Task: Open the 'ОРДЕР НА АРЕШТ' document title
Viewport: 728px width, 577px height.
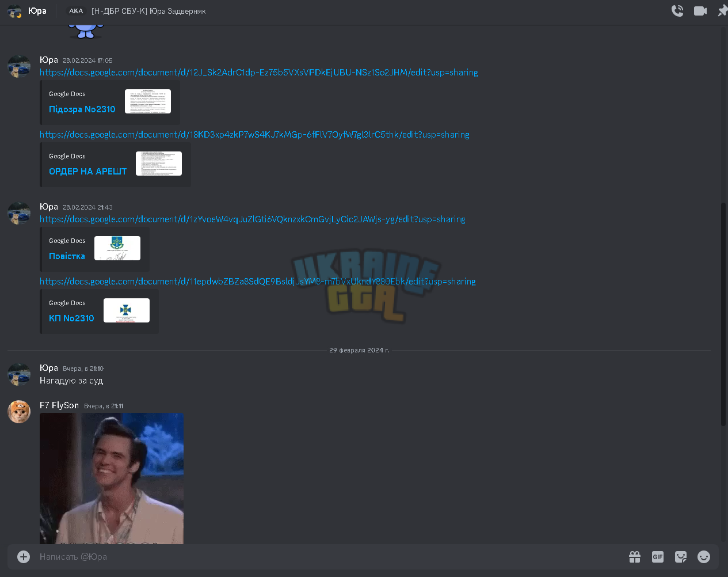Action: [x=87, y=172]
